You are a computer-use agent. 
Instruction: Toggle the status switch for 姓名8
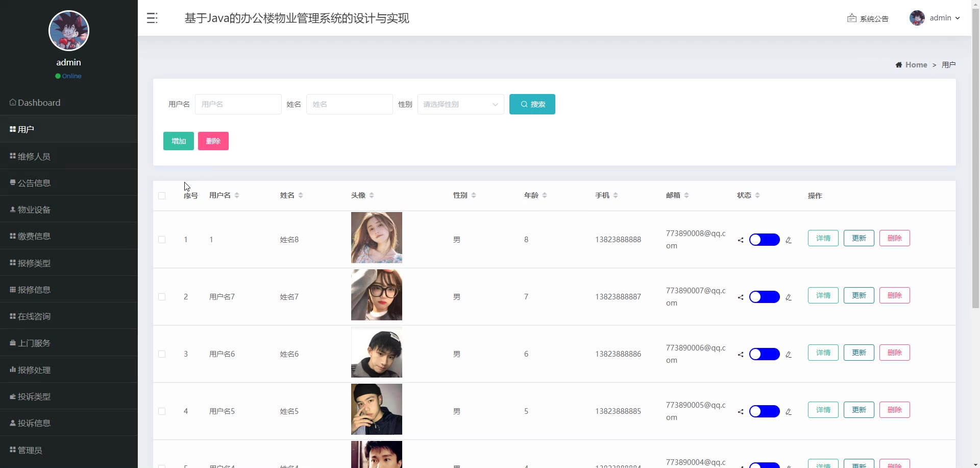pyautogui.click(x=764, y=240)
